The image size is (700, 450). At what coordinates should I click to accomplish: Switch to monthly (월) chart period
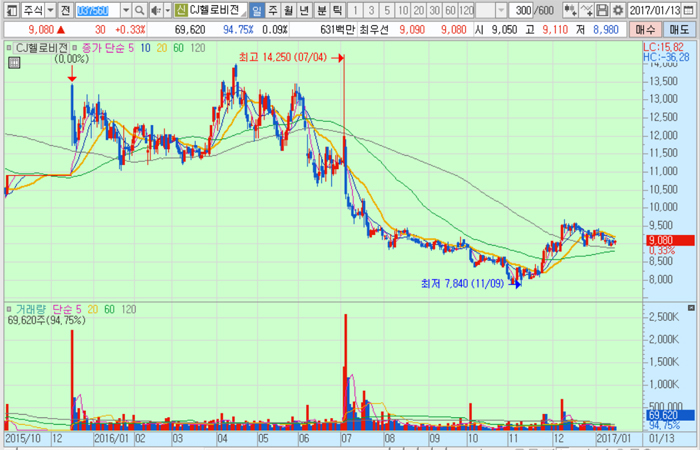(289, 10)
